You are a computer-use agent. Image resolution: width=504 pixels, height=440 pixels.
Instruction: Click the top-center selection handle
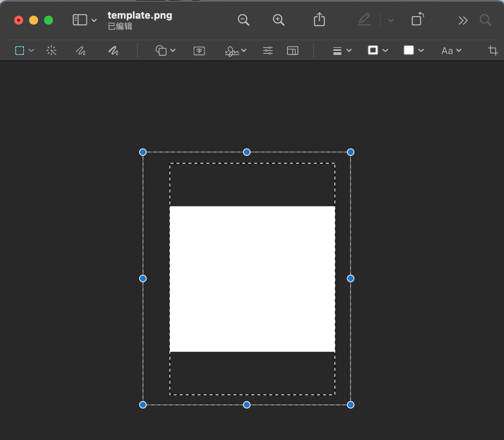click(x=247, y=152)
